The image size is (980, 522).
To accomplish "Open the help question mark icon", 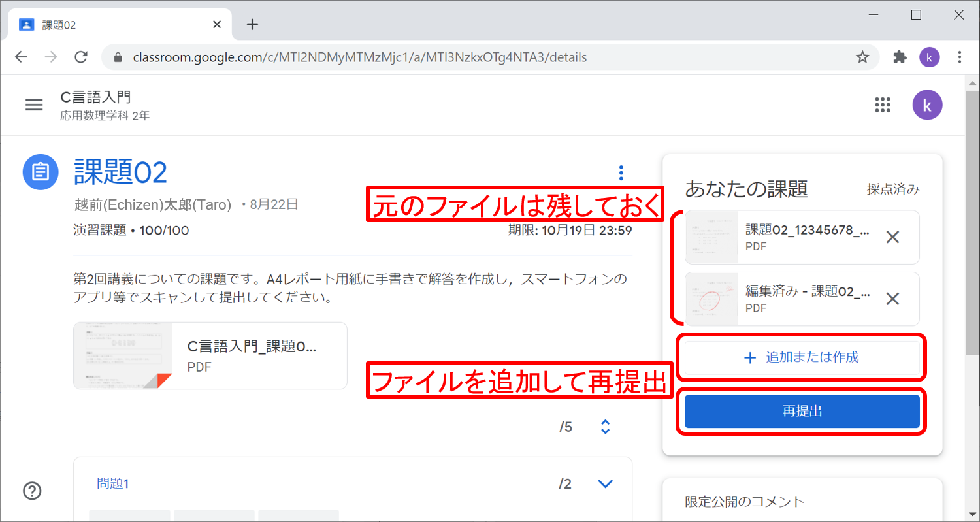I will coord(32,491).
